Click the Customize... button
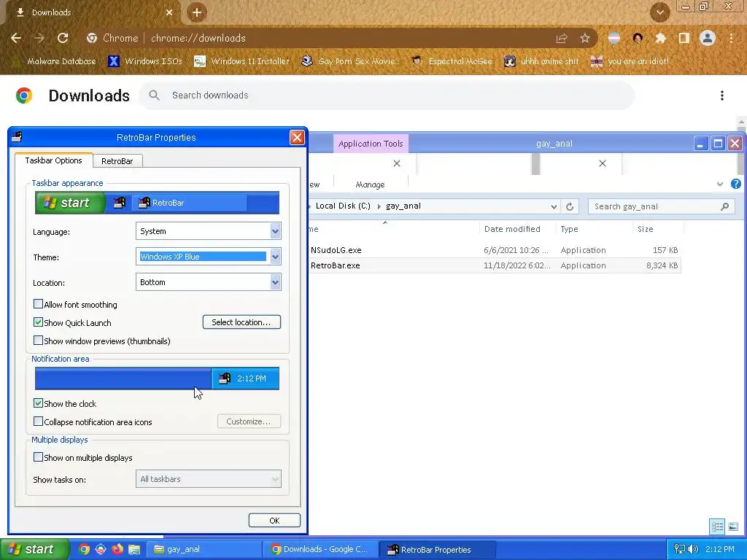This screenshot has height=560, width=747. point(249,421)
